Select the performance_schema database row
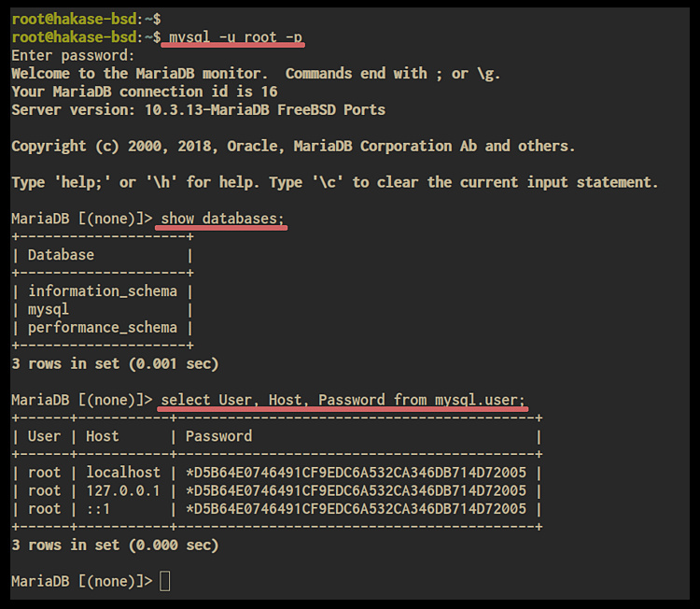Screen dimensions: 700x609 pos(102,328)
